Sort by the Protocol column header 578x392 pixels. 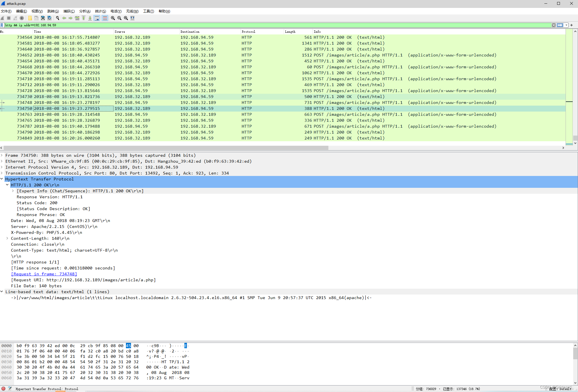point(262,32)
